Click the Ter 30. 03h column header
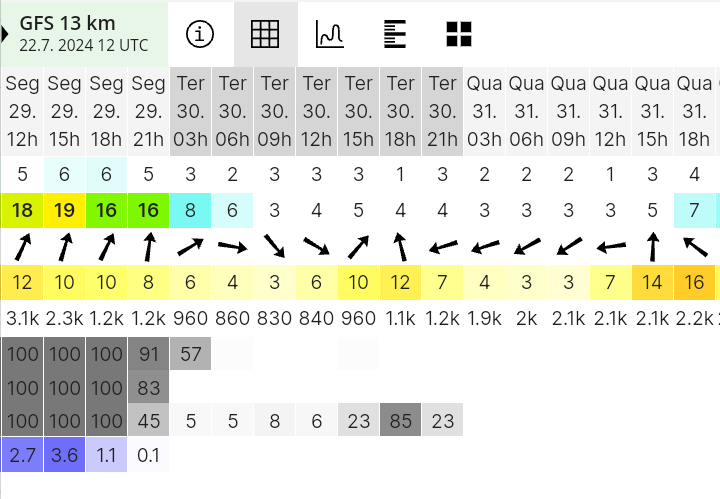 click(x=191, y=112)
